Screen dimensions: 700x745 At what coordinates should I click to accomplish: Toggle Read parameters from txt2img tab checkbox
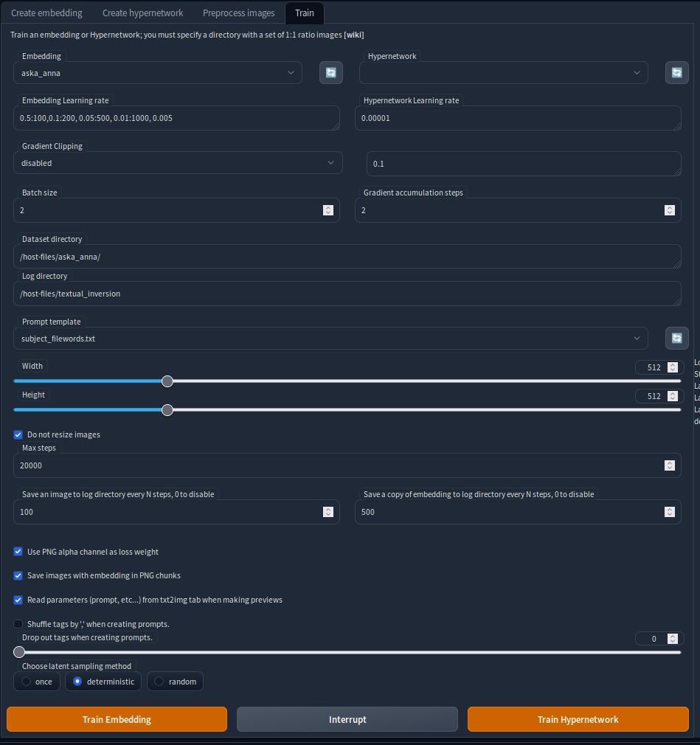18,600
